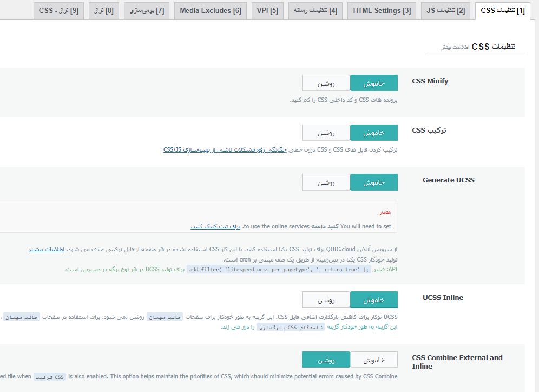
Task: Disable CSS Combine External and Inline
Action: 373,359
